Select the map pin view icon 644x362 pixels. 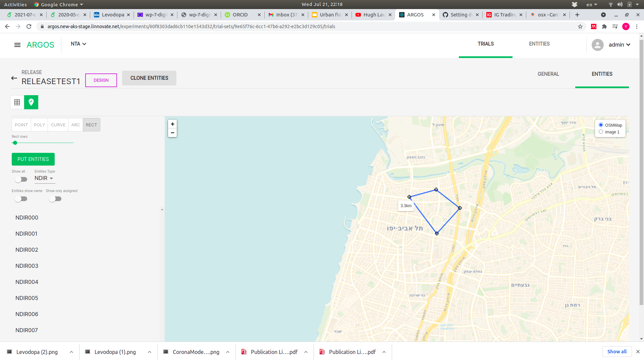pyautogui.click(x=31, y=102)
